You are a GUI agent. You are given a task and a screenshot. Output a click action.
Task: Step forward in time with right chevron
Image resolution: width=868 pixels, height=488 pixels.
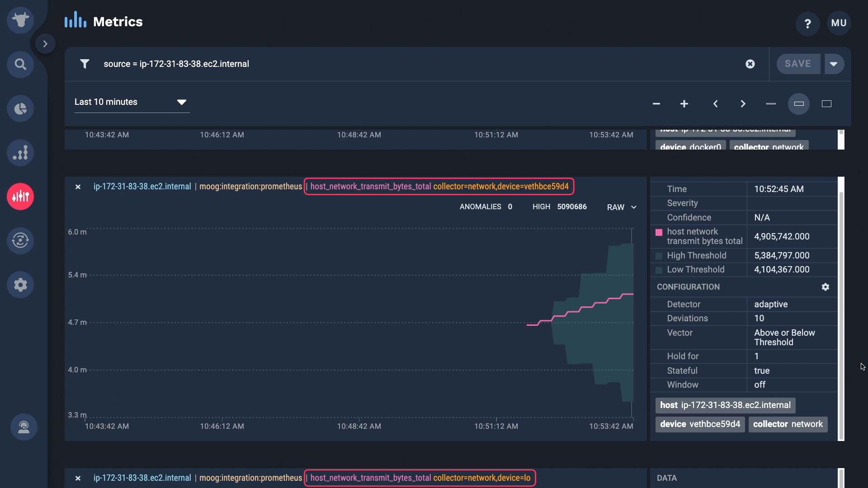tap(743, 104)
